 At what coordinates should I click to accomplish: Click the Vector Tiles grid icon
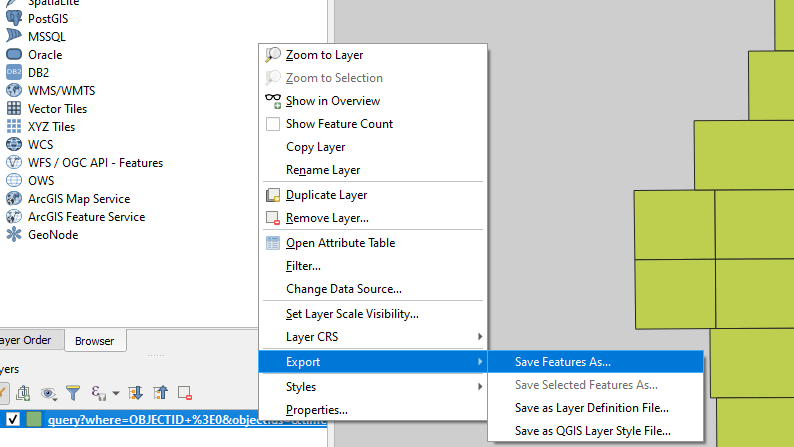coord(14,108)
